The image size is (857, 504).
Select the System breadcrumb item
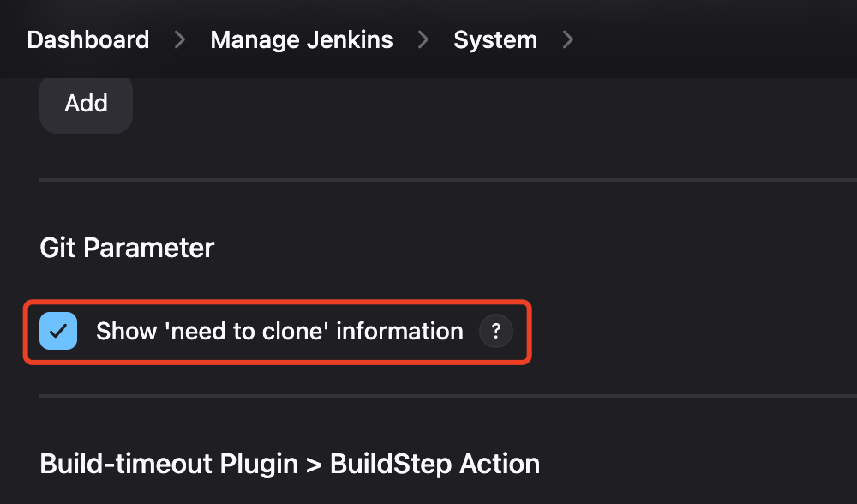[x=495, y=39]
